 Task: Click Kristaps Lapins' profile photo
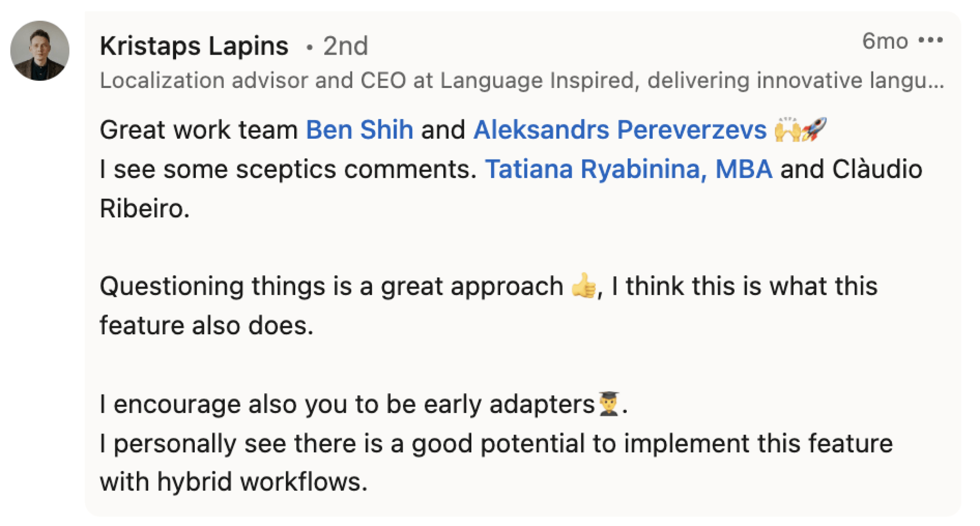click(40, 51)
